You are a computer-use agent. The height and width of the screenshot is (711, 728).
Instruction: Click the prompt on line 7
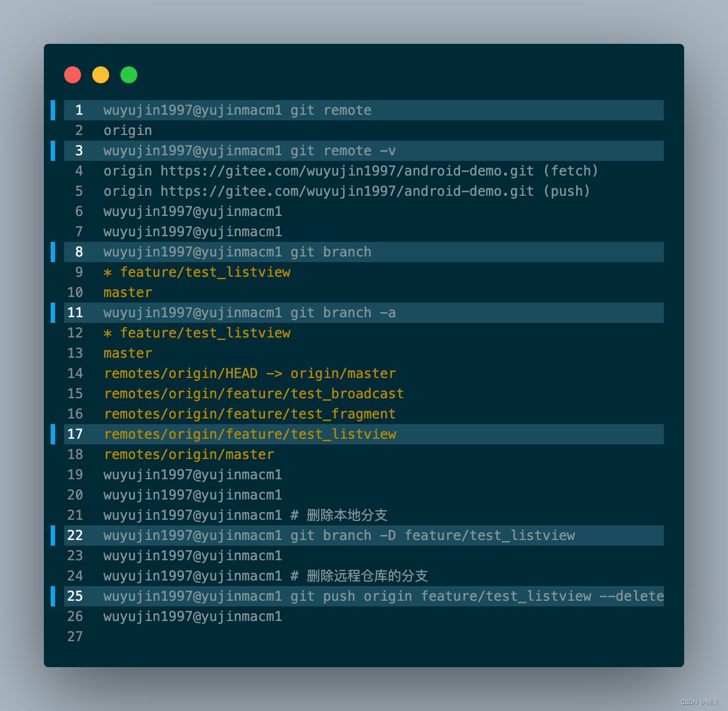click(x=193, y=232)
